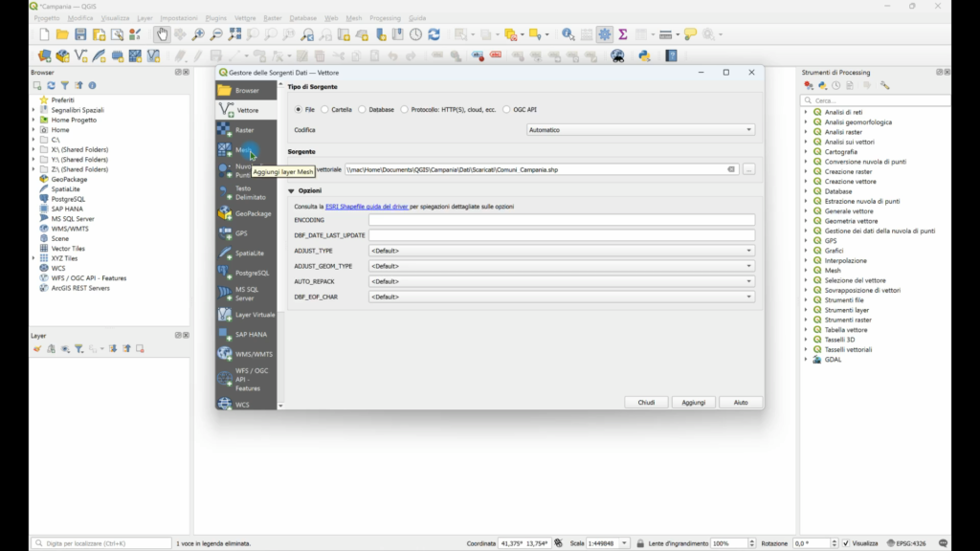
Task: Click the Zoom In magnifier tool
Action: 198,35
